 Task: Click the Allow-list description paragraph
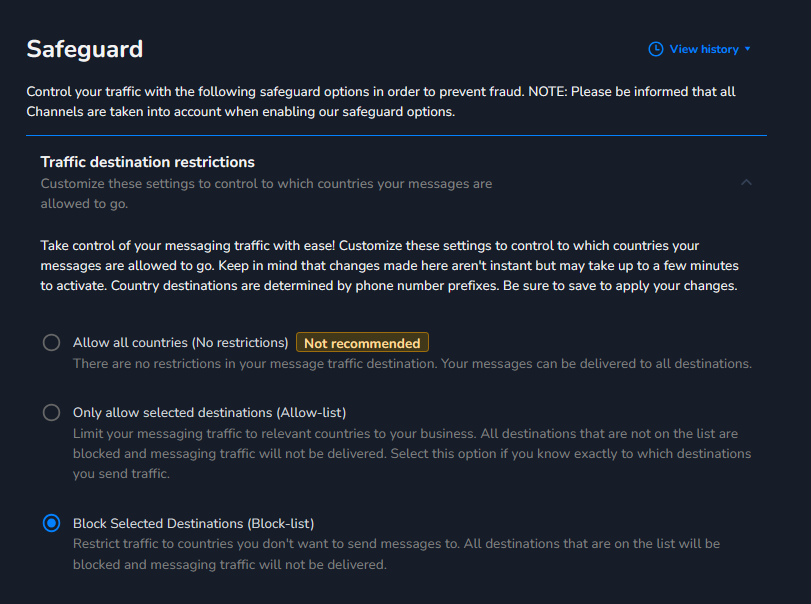(x=412, y=453)
